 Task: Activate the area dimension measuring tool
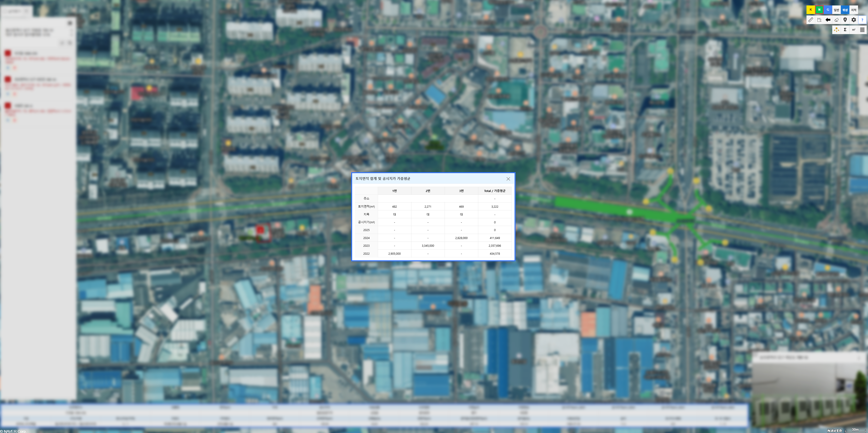pyautogui.click(x=819, y=20)
